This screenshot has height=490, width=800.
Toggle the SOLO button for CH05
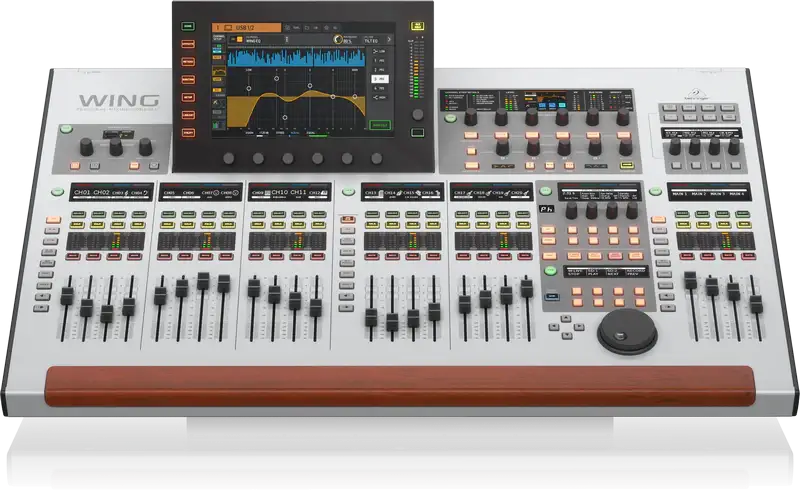tap(167, 225)
